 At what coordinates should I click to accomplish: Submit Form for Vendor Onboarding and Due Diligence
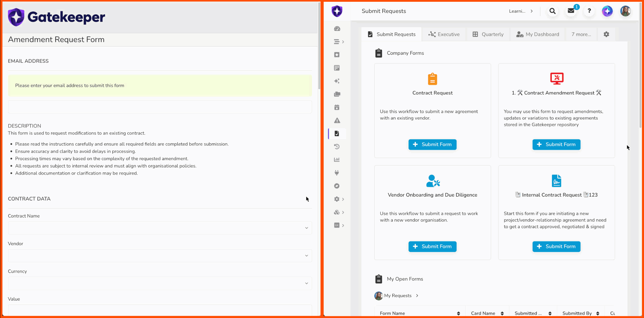coord(432,246)
